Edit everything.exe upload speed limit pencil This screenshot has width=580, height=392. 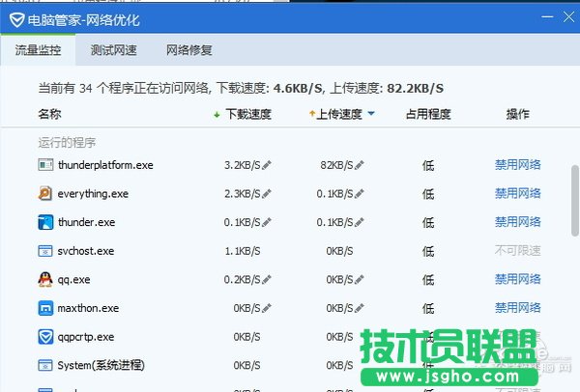360,194
